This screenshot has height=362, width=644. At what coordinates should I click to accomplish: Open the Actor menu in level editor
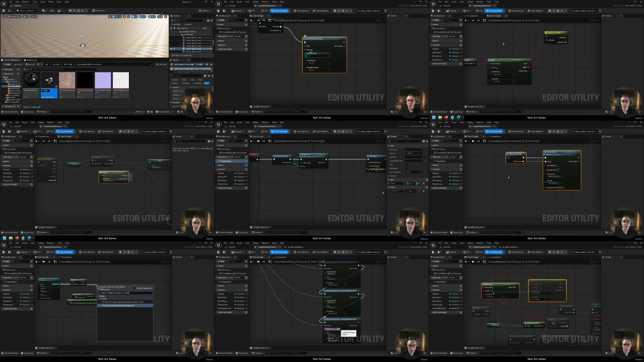click(59, 2)
